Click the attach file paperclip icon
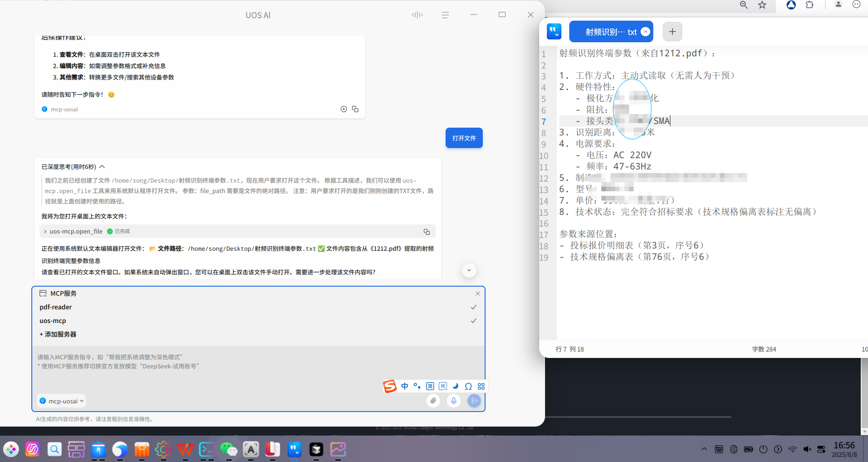Screen dimensions: 868x462 coord(433,401)
